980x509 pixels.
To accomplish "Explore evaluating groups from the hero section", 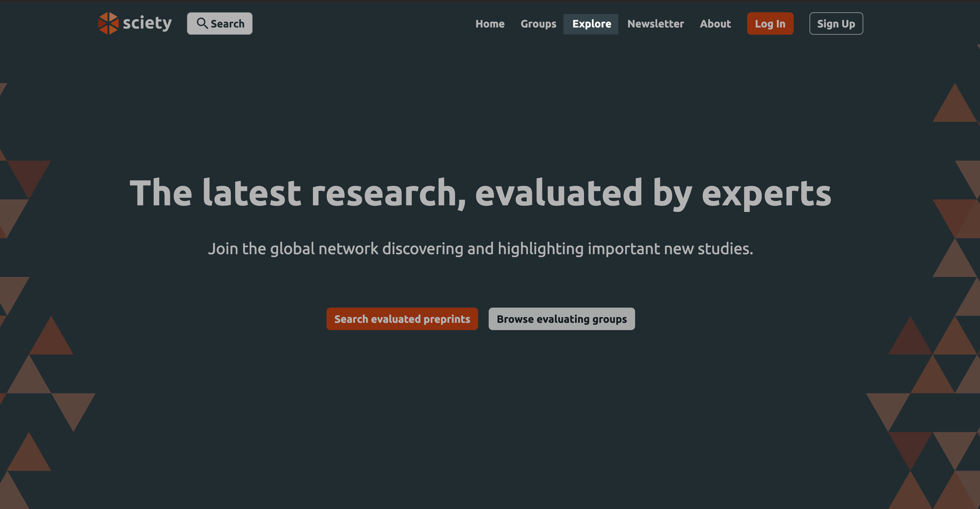I will coord(562,319).
